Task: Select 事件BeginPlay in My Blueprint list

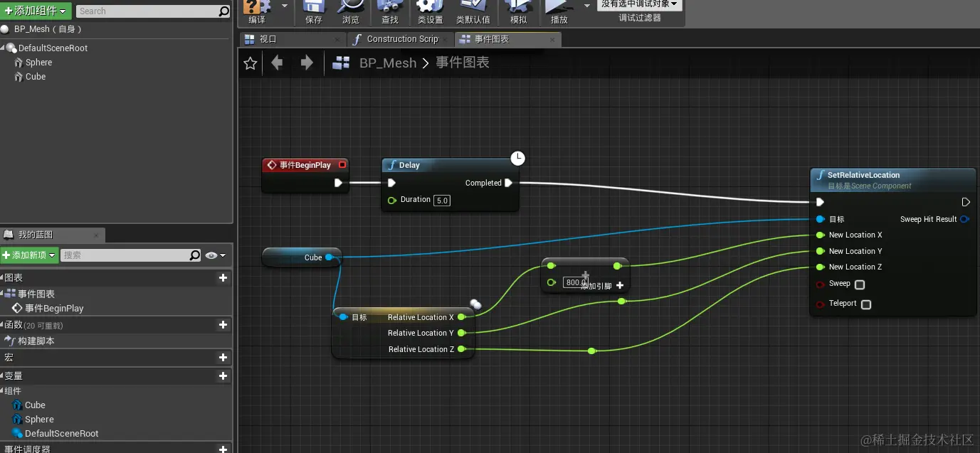Action: (x=54, y=309)
